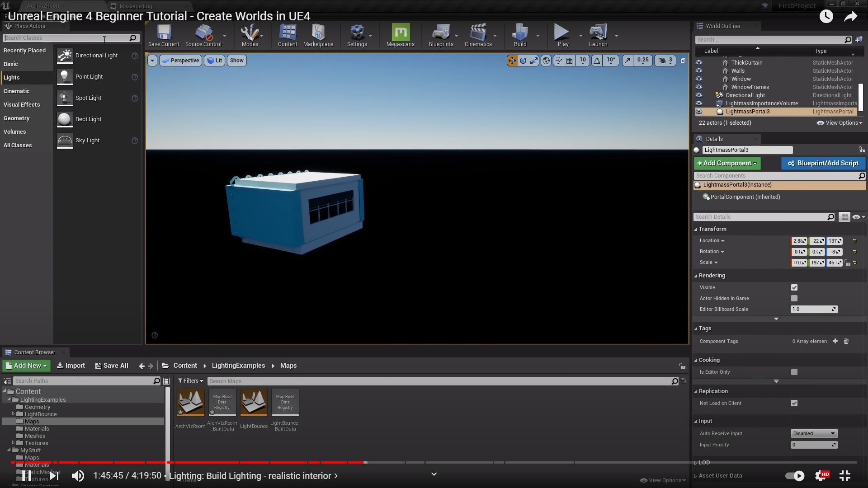Hide the DirectionalLight eye icon in the outliner
The image size is (868, 488).
coord(699,95)
